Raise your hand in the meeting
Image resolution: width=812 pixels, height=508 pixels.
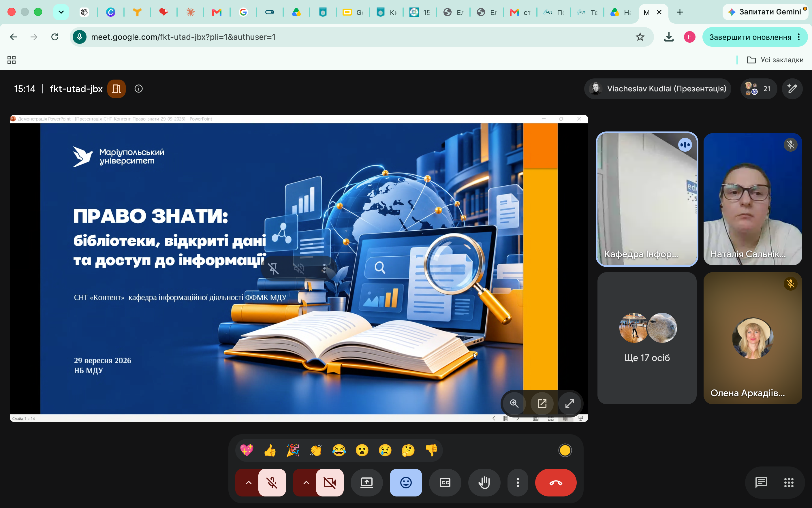(x=484, y=483)
